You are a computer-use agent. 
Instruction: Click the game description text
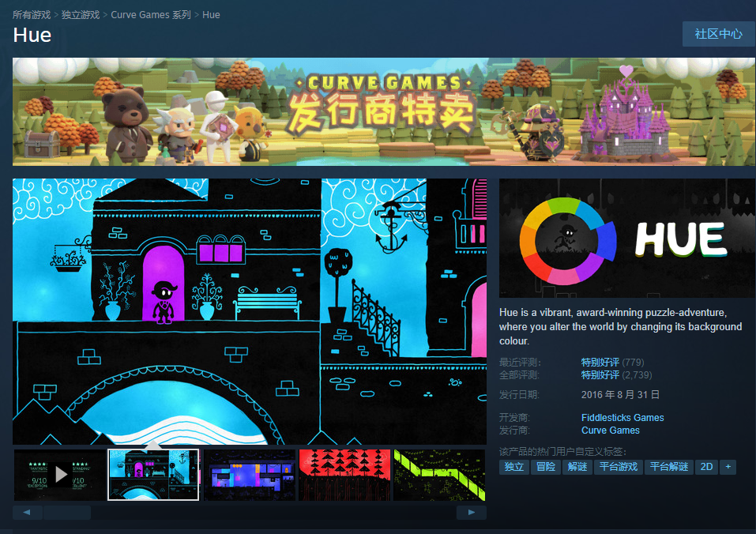(620, 327)
